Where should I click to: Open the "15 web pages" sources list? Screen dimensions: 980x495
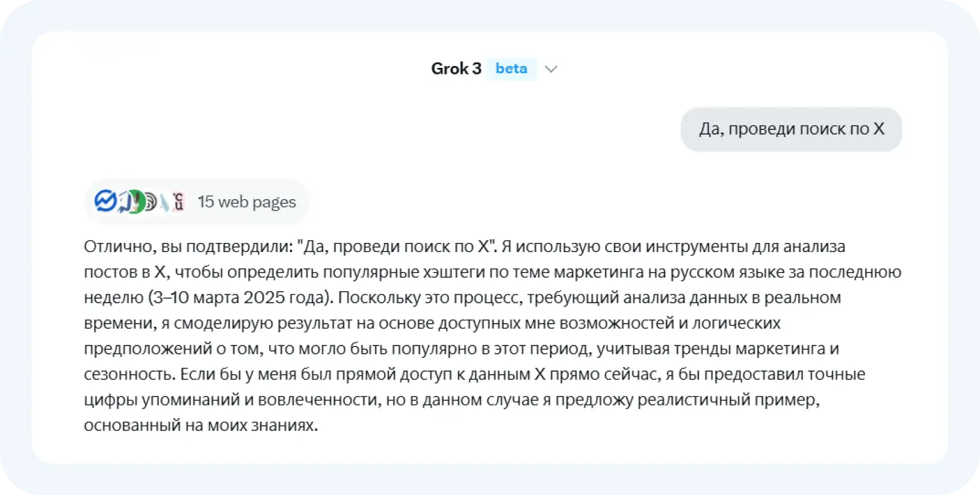(247, 202)
